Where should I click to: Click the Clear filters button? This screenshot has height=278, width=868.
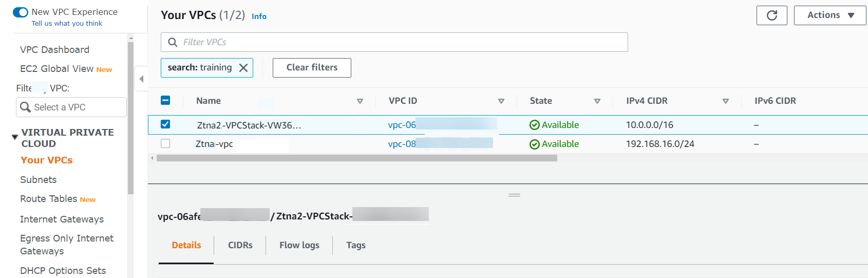[312, 68]
